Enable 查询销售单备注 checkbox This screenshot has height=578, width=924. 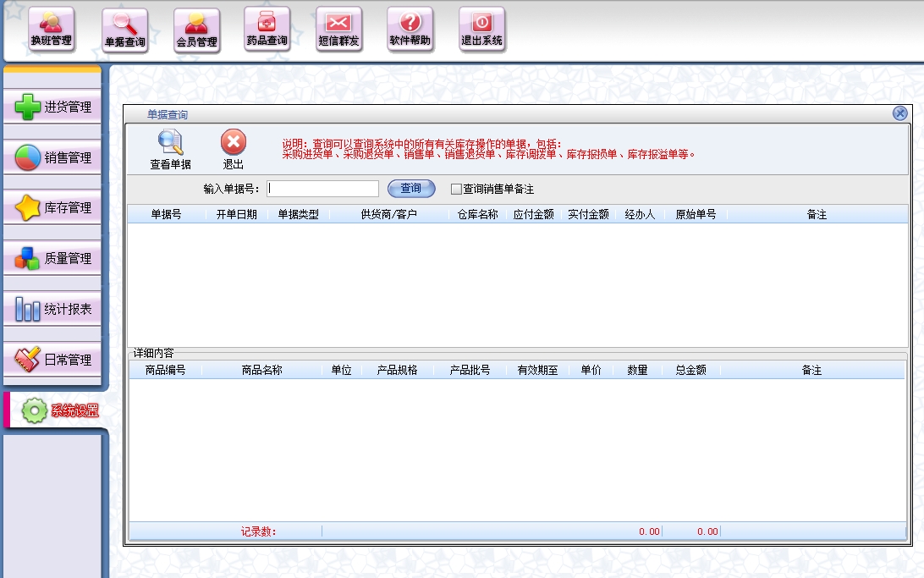456,189
